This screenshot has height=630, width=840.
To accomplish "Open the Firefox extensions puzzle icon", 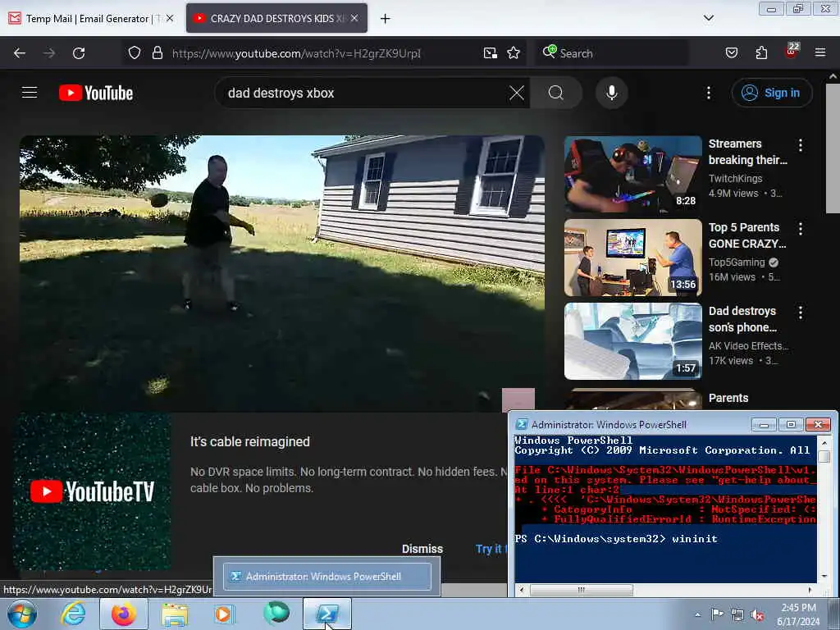I will 761,53.
